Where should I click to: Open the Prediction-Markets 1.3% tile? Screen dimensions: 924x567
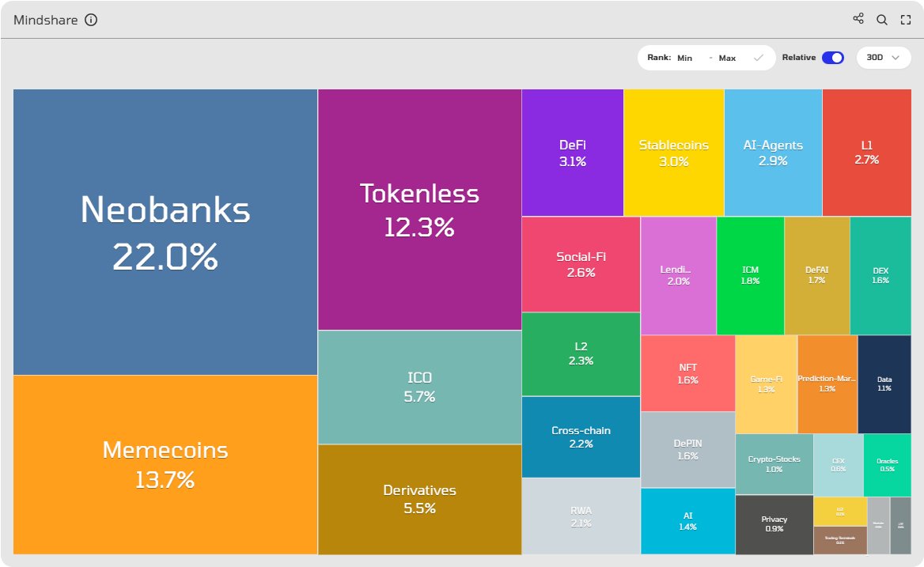click(827, 384)
